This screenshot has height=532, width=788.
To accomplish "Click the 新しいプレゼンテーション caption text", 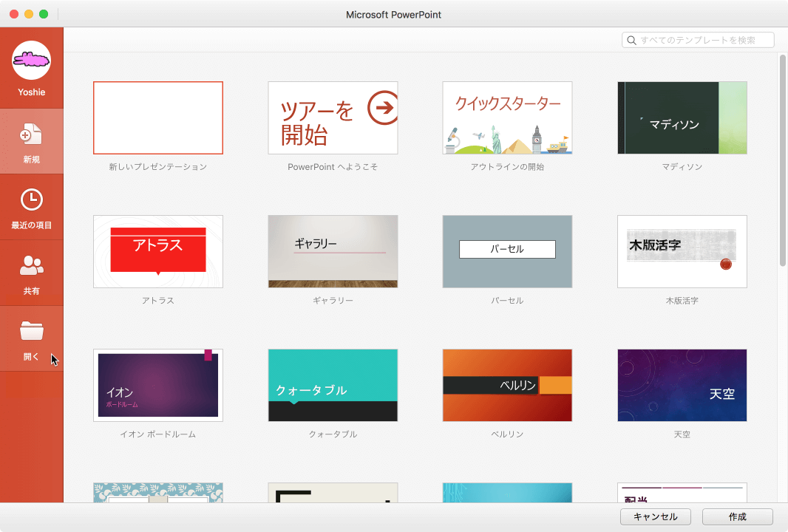I will click(158, 167).
